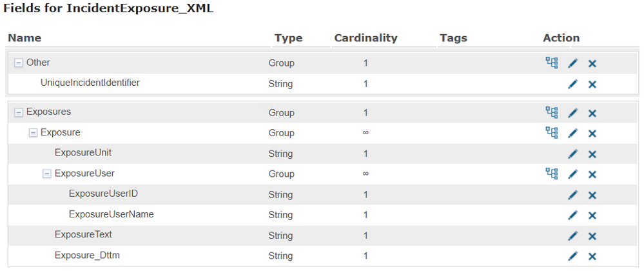644x271 pixels.
Task: Collapse the Exposures group
Action: [x=18, y=112]
